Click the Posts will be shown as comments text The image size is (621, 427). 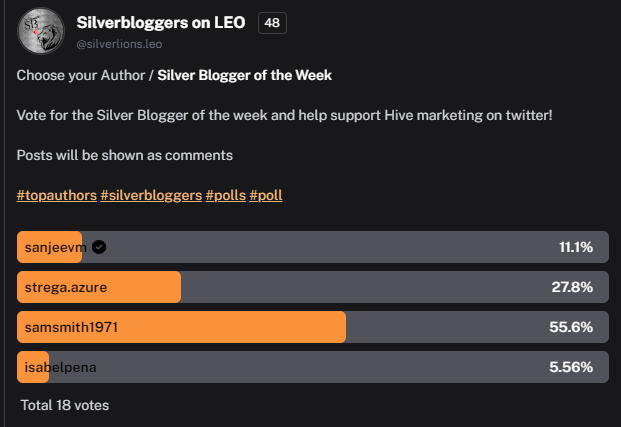click(x=125, y=155)
